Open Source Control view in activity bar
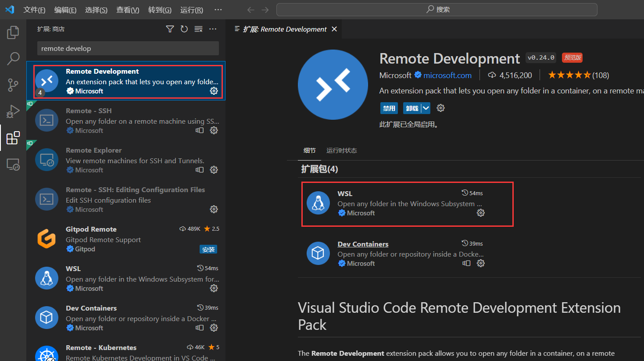The width and height of the screenshot is (644, 361). [13, 85]
